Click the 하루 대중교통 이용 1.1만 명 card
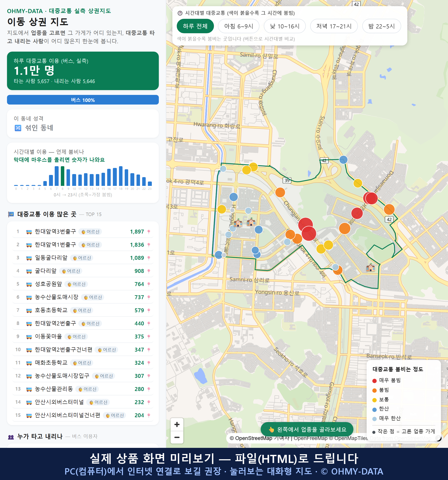Screen dimensions: 448x480 [x=83, y=71]
